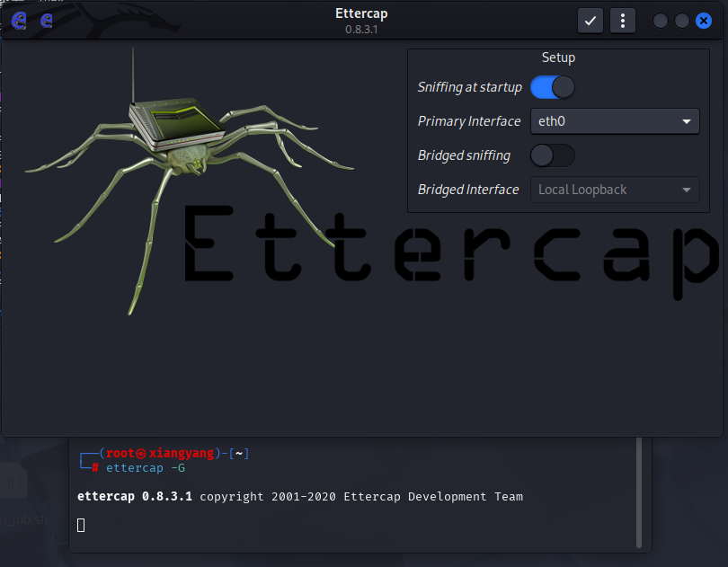
Task: Click the first Ettercap logo icon in title bar
Action: 19,21
